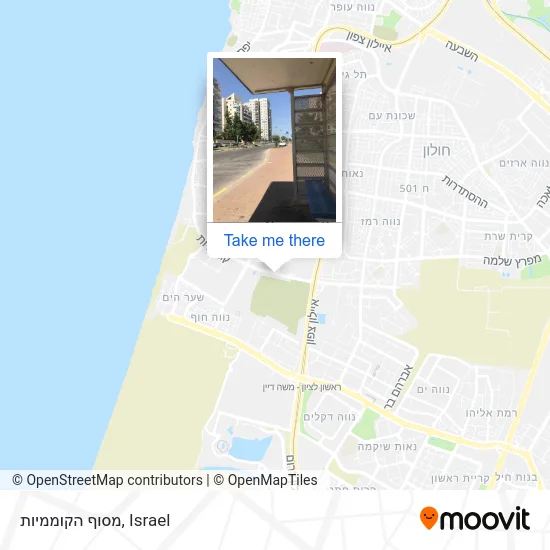The width and height of the screenshot is (550, 550).
Task: Click the שער הים map label
Action: [x=183, y=298]
